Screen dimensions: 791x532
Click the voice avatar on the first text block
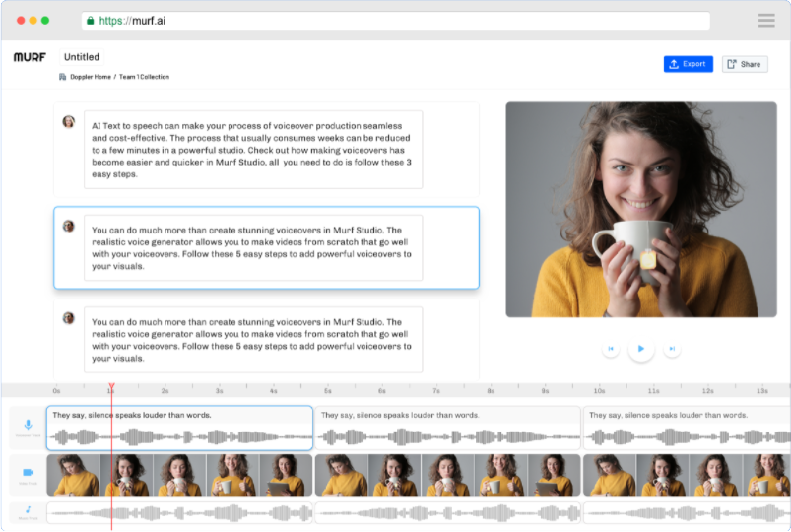[x=68, y=122]
